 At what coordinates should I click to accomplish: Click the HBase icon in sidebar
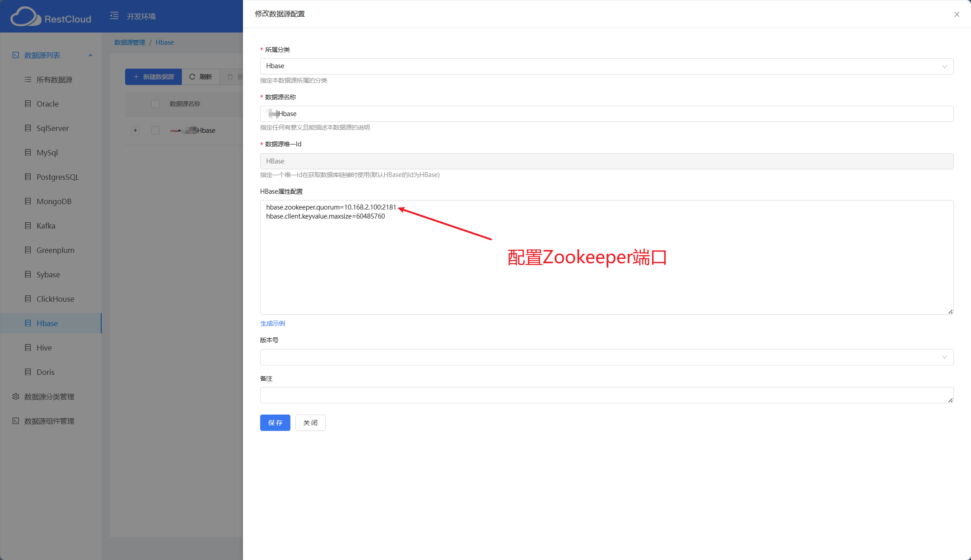(28, 323)
